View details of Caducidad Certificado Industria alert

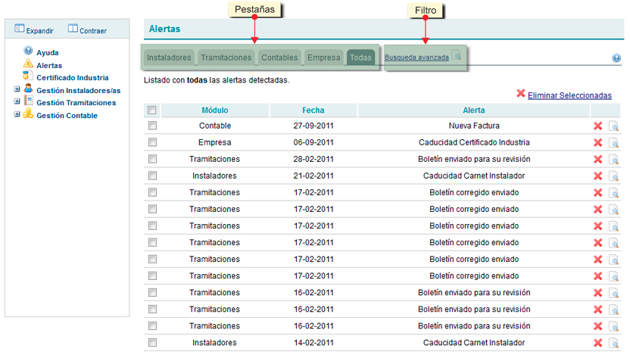613,143
